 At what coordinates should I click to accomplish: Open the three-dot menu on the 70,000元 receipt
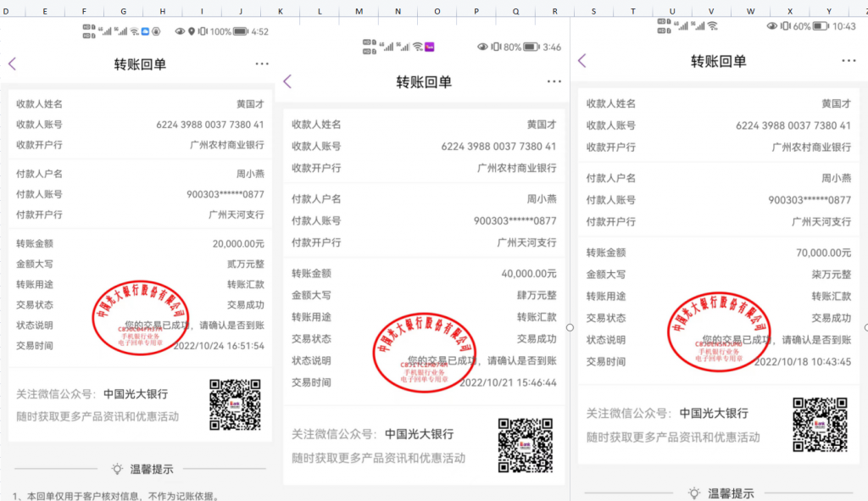click(x=849, y=61)
